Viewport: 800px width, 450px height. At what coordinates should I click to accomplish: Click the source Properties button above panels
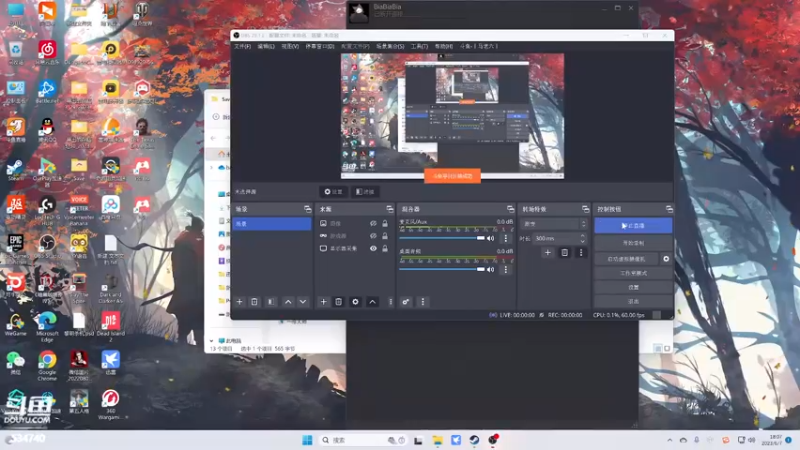point(333,192)
